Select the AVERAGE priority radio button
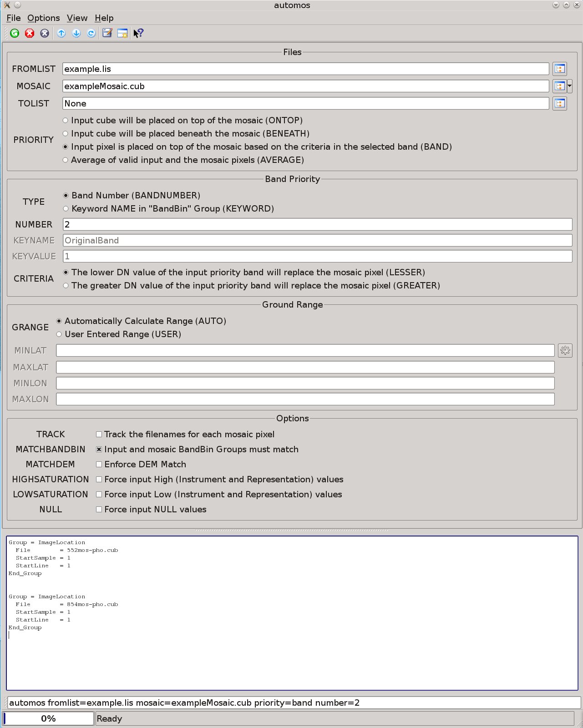The width and height of the screenshot is (583, 728). (66, 160)
